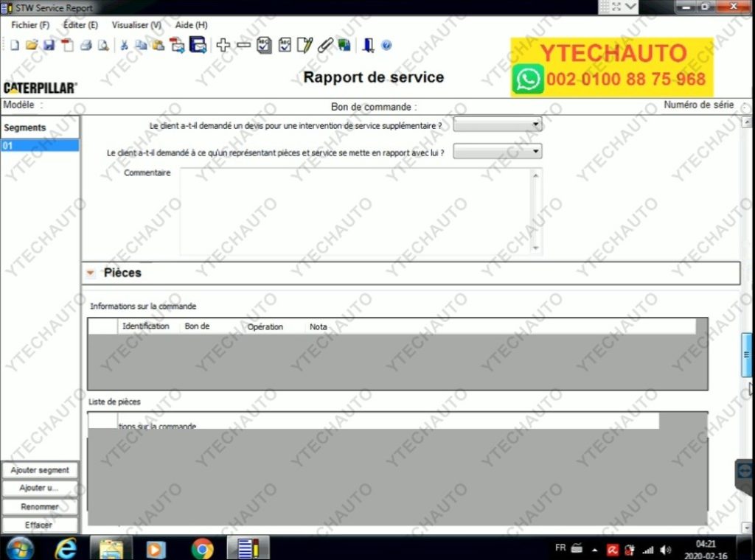Show hidden system tray icons
Viewport: 755px width, 560px height.
pos(595,550)
